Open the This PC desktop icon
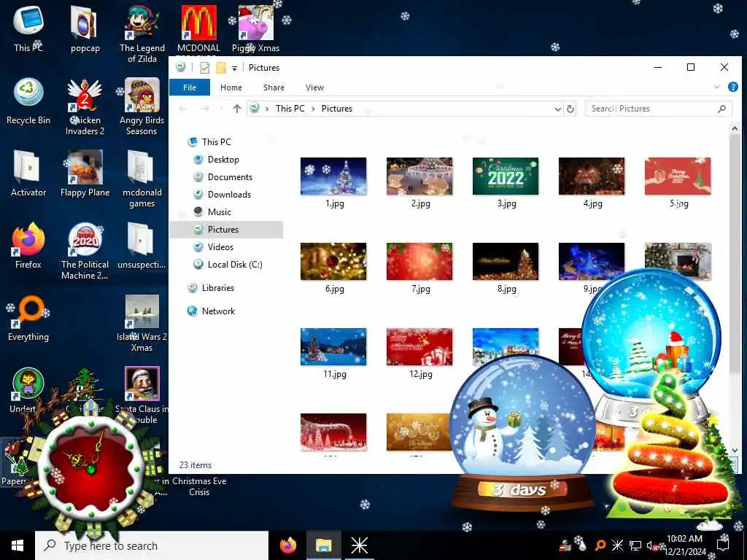 28,28
